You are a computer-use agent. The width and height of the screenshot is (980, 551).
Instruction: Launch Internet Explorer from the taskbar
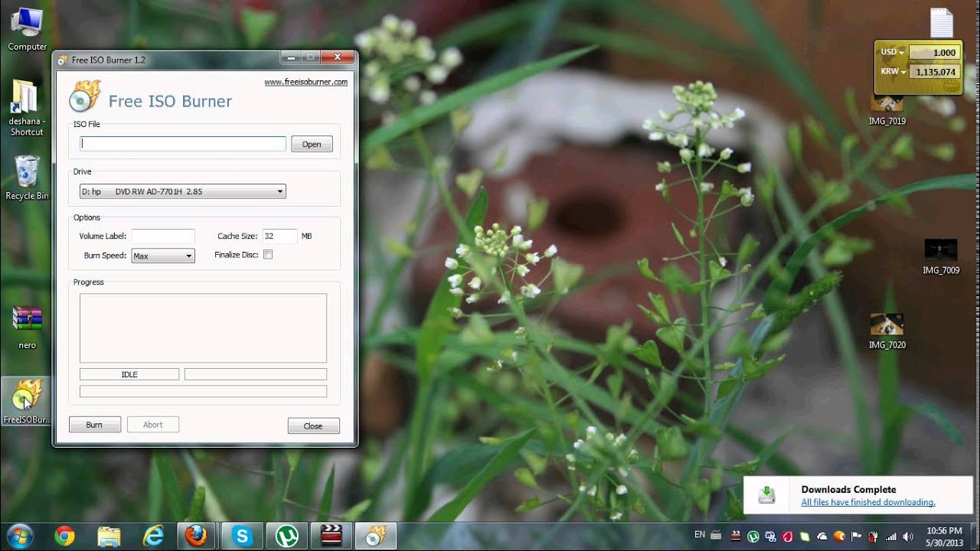(x=153, y=536)
